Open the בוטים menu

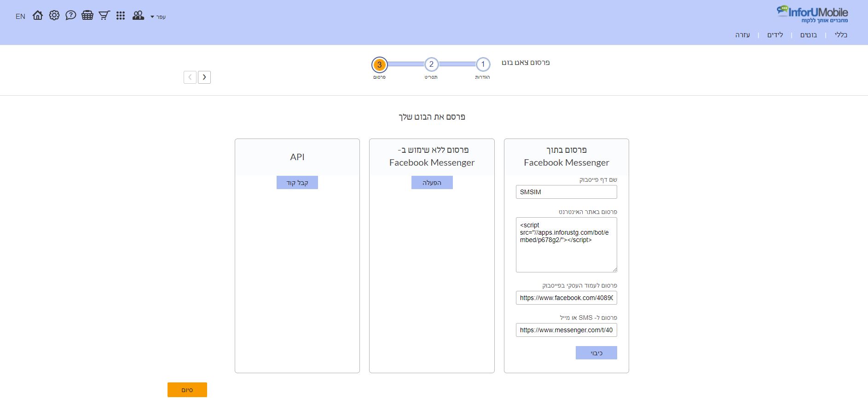coord(809,35)
